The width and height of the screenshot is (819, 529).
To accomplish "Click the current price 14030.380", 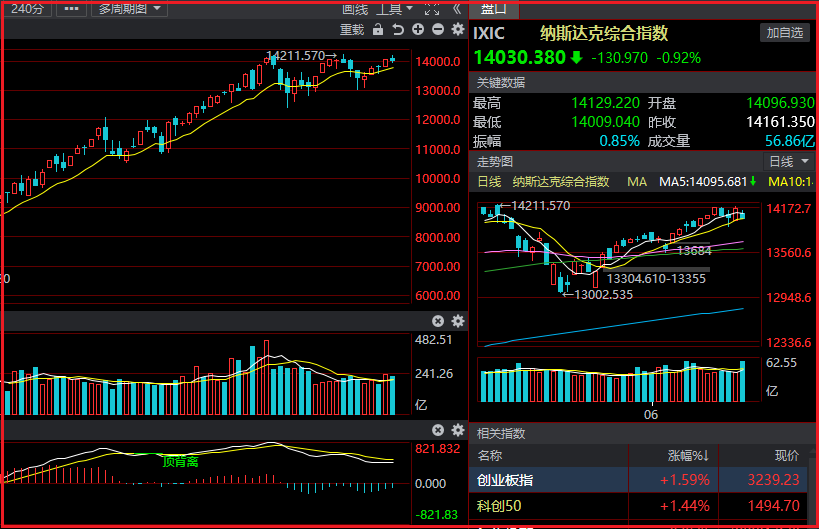I will pyautogui.click(x=520, y=57).
